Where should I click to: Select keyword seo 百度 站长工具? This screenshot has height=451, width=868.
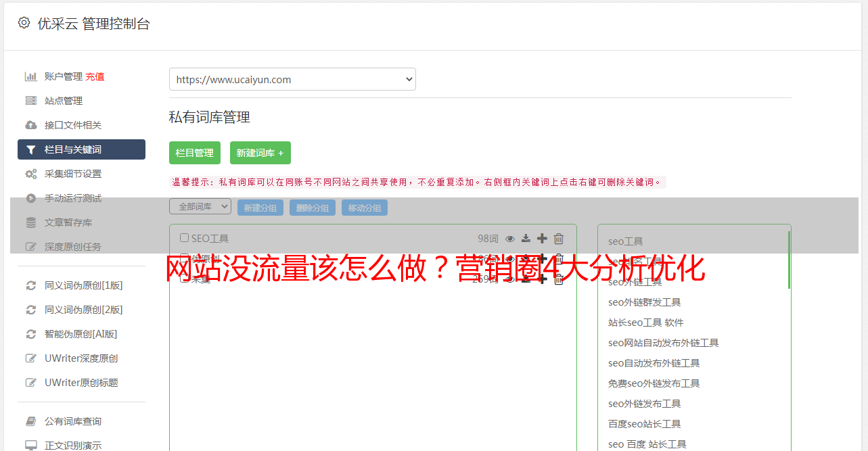tap(647, 444)
